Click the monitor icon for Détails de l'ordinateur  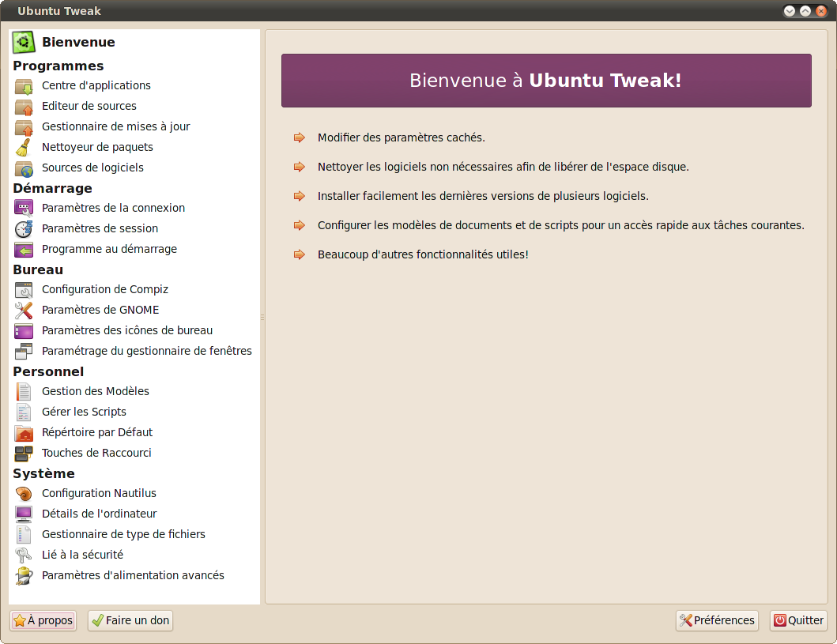[24, 514]
